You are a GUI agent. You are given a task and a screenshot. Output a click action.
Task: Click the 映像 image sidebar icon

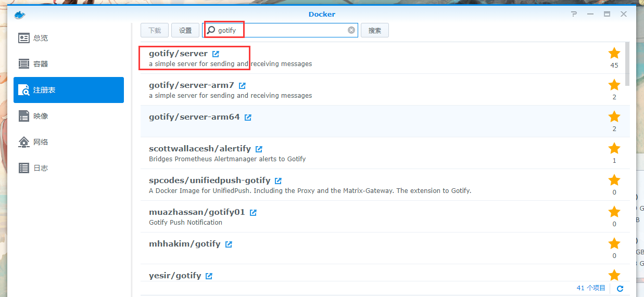(24, 116)
